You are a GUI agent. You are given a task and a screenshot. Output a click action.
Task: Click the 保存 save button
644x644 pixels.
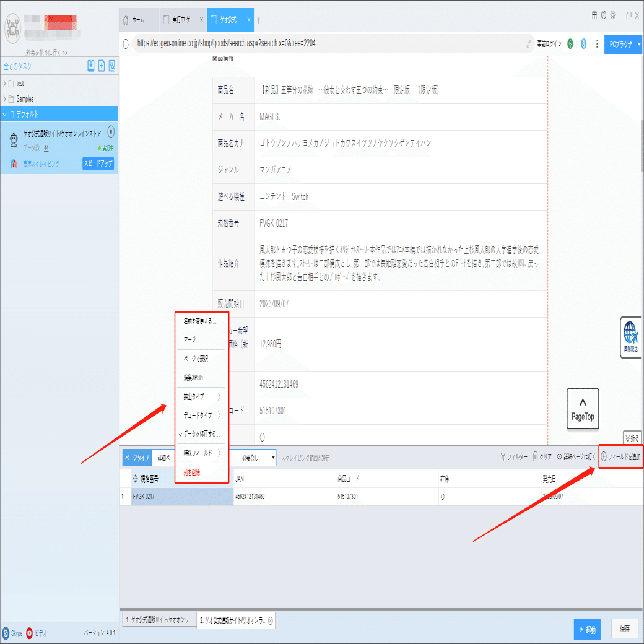coord(625,629)
